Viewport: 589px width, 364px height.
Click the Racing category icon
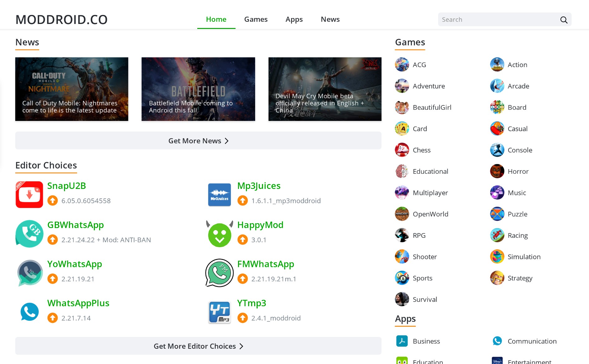coord(497,235)
